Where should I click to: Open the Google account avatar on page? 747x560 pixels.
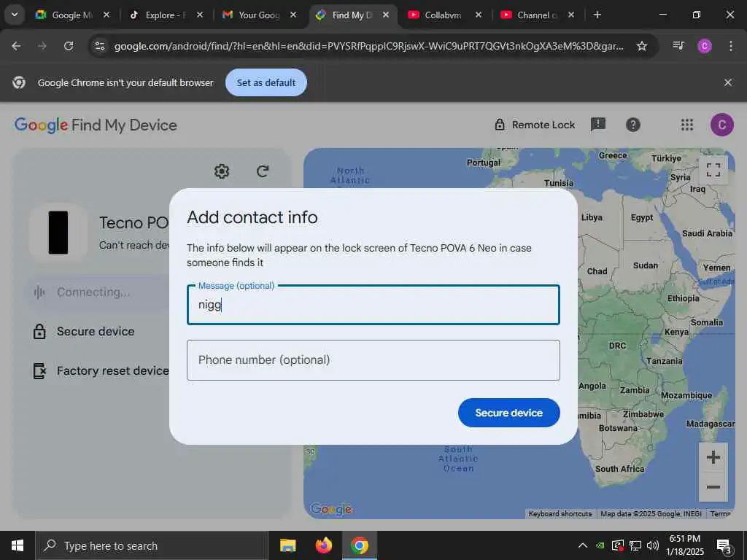coord(721,125)
